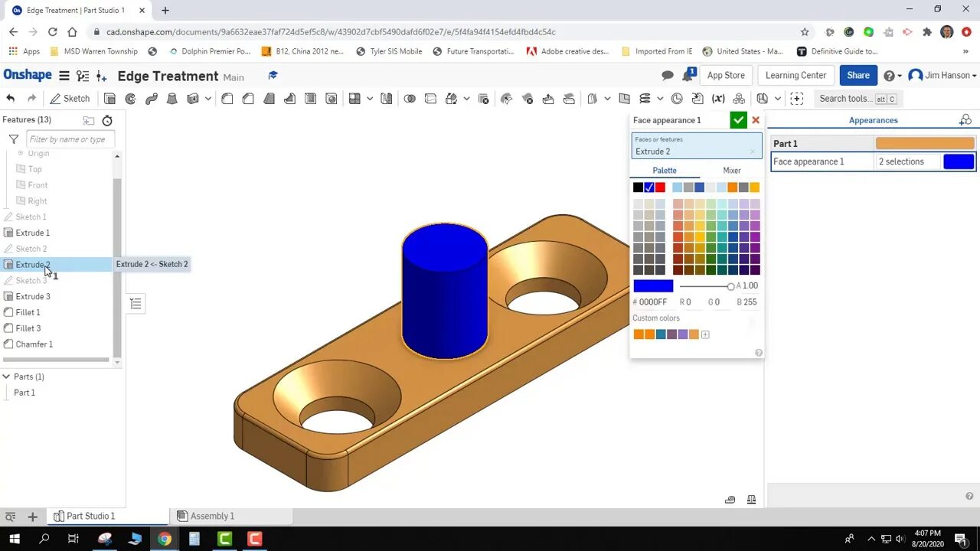Select Extrude 3 in the feature list
The image size is (980, 551).
click(x=33, y=296)
